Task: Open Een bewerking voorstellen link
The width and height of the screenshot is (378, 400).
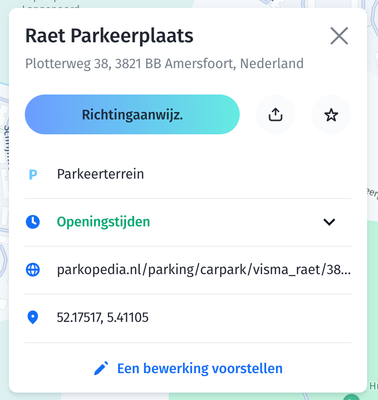Action: pos(200,368)
